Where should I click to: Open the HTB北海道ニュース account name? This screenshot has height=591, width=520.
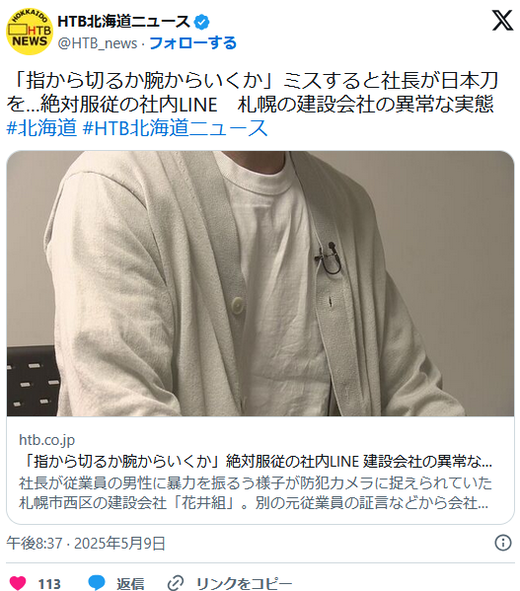coord(124,22)
